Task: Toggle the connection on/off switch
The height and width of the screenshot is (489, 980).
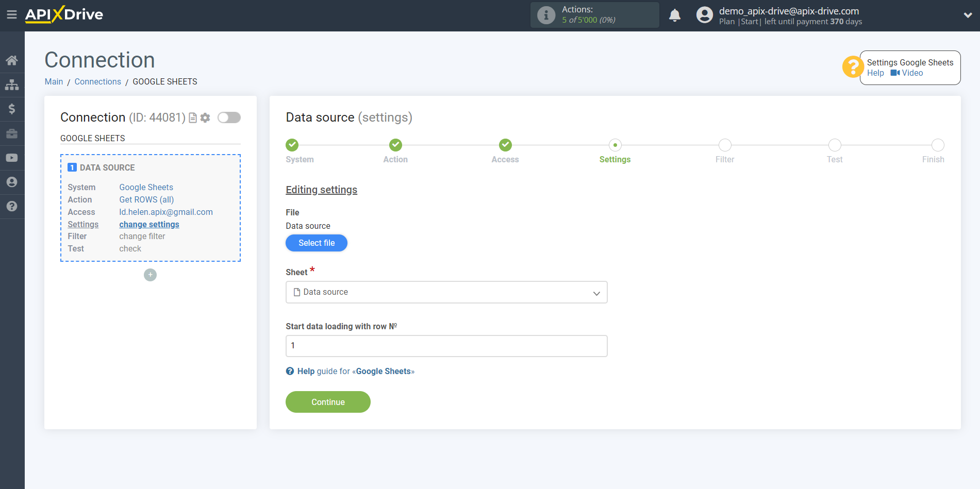Action: (x=229, y=117)
